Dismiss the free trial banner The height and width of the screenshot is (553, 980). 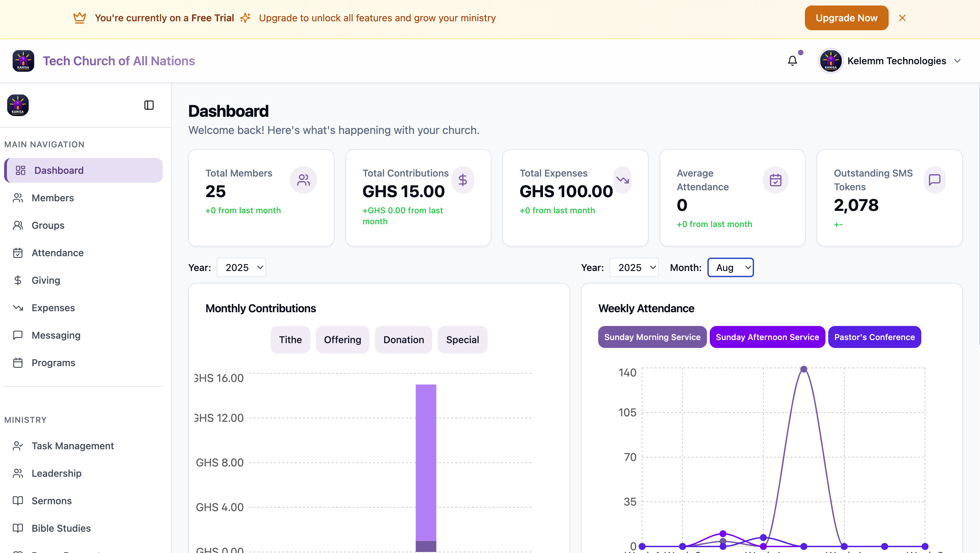click(x=902, y=18)
